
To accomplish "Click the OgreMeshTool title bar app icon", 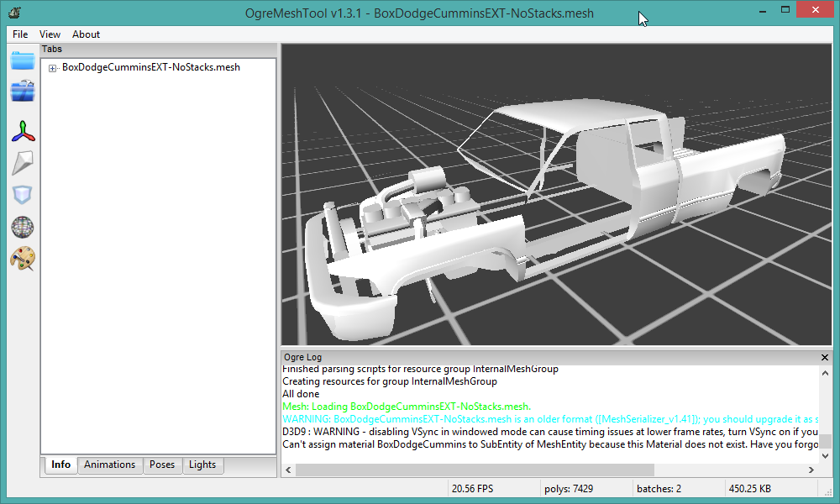I will point(14,13).
